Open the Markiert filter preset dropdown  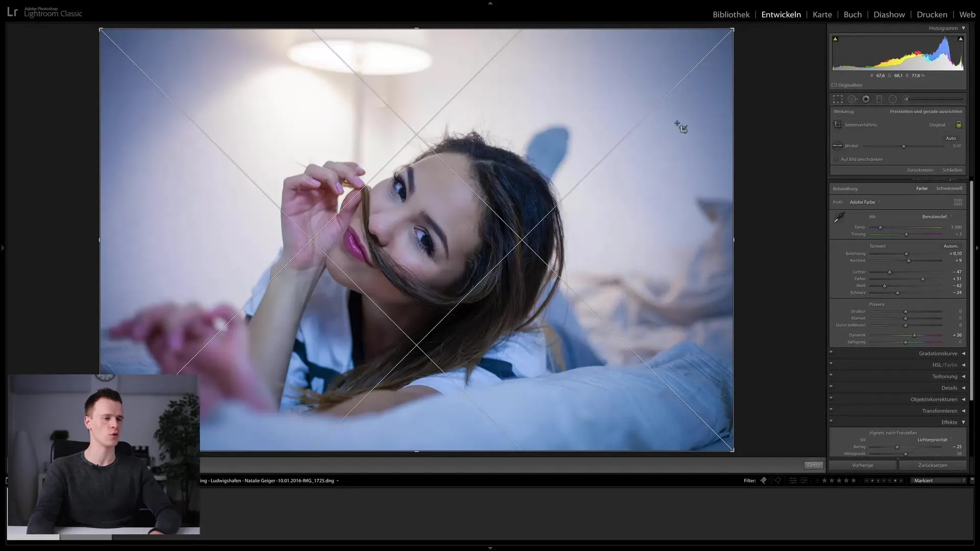(x=938, y=481)
